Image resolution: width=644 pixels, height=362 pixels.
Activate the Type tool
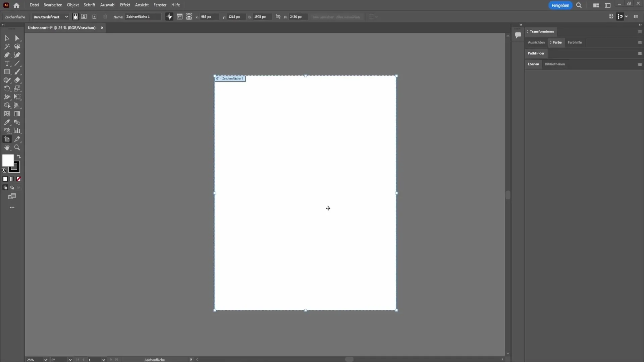tap(7, 63)
